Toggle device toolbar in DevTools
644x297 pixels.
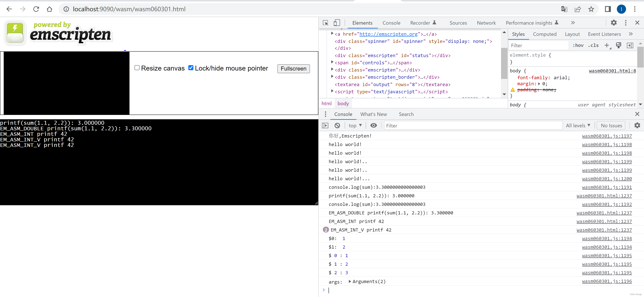coord(337,23)
